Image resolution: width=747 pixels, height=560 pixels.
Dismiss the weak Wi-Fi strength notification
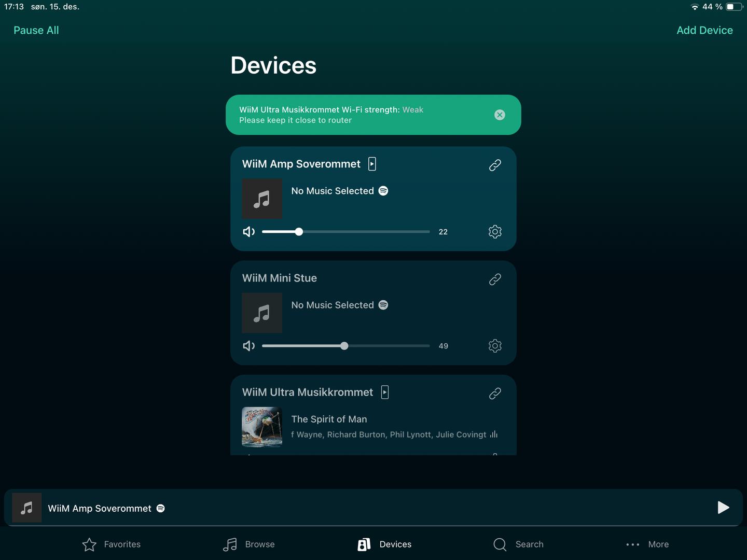pos(500,115)
